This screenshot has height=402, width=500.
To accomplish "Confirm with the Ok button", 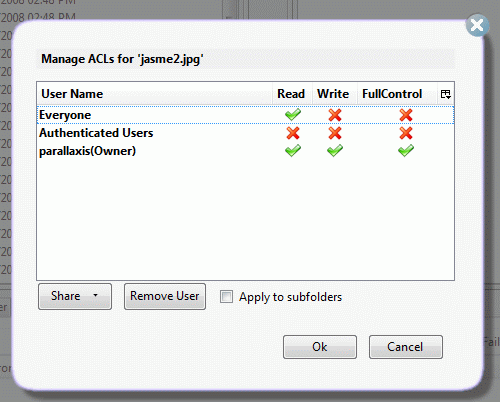I will (x=320, y=347).
